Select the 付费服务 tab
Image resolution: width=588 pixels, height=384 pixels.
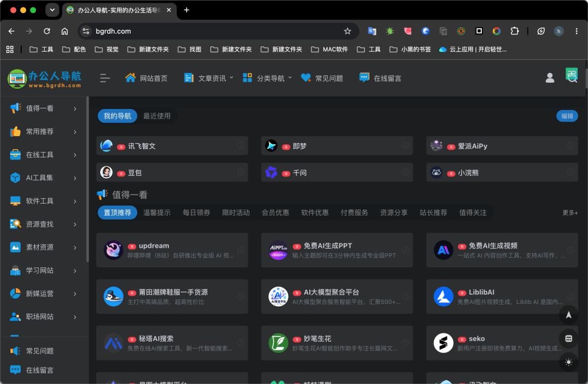click(x=354, y=212)
